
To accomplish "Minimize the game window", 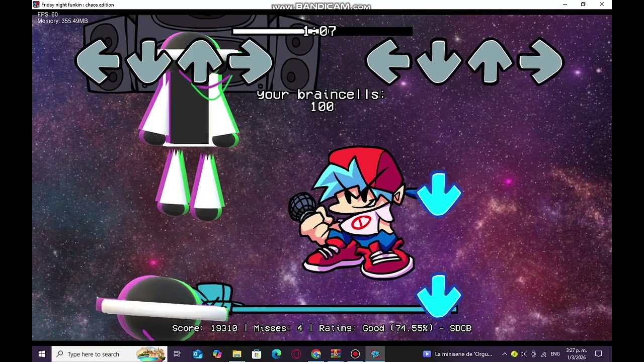I will 565,5.
